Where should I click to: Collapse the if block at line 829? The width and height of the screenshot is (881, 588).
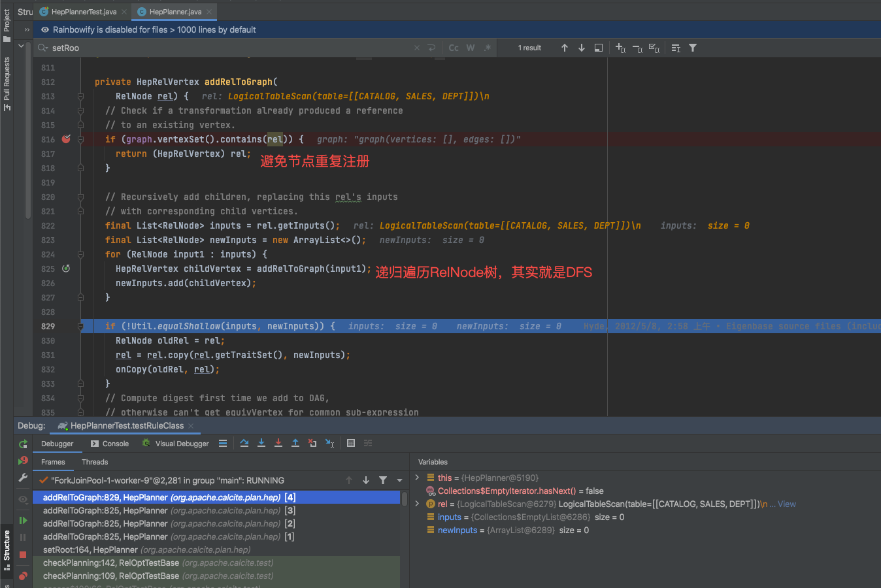80,326
